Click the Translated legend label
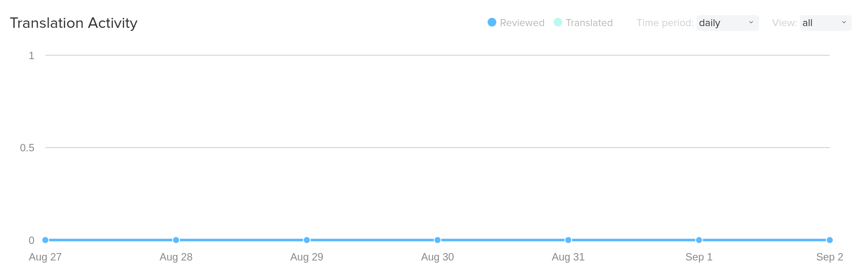This screenshot has width=868, height=277. [x=589, y=23]
